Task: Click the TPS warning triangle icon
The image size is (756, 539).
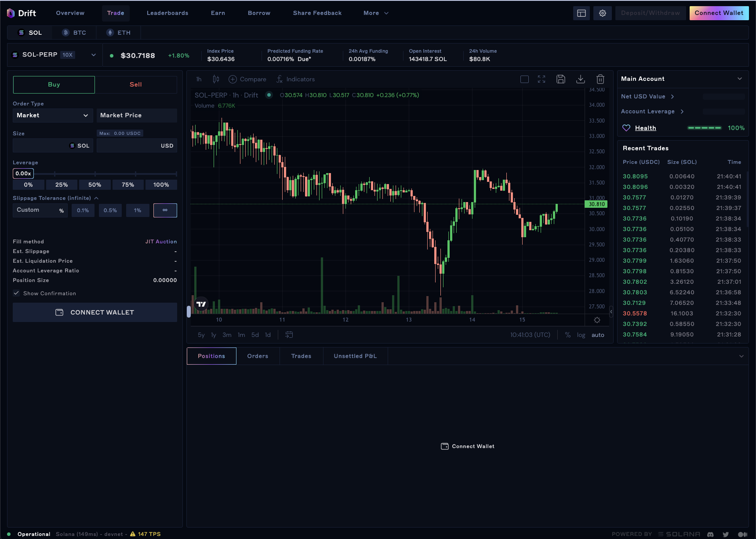Action: click(x=133, y=534)
